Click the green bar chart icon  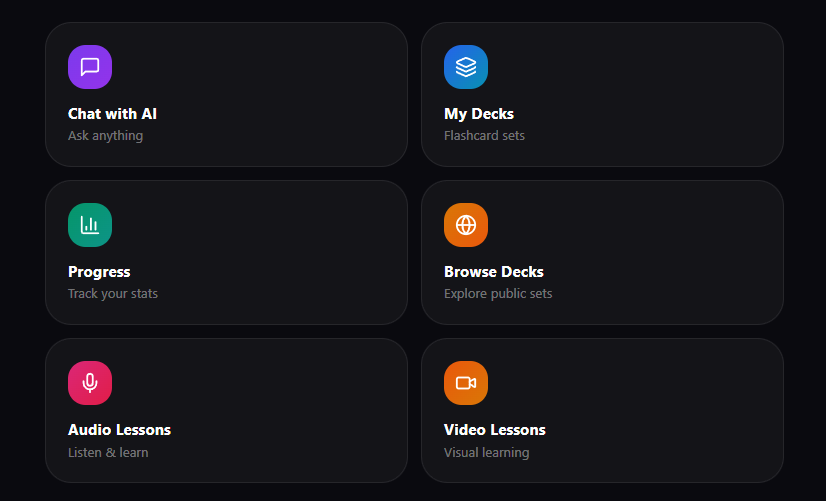90,225
